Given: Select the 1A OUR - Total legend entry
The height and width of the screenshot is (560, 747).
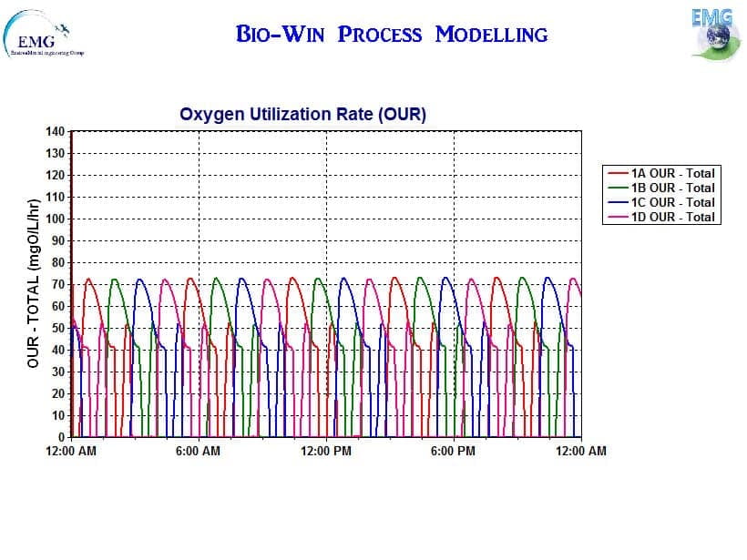Looking at the screenshot, I should 672,173.
